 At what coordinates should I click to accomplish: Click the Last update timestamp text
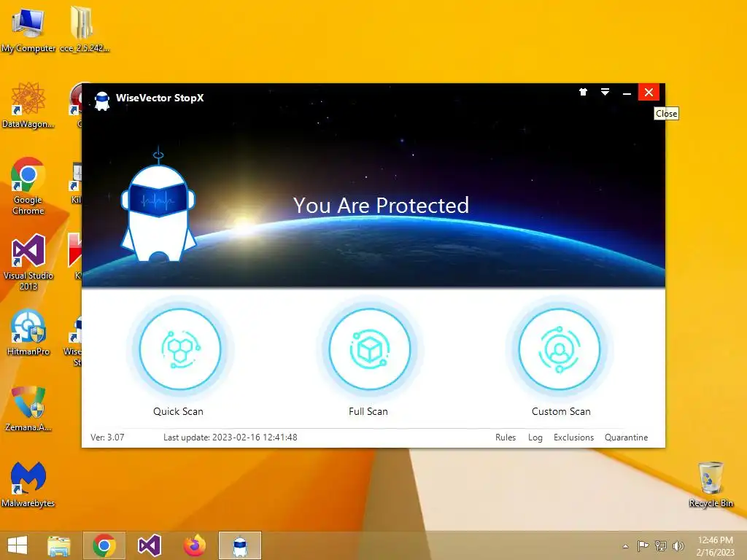(230, 437)
